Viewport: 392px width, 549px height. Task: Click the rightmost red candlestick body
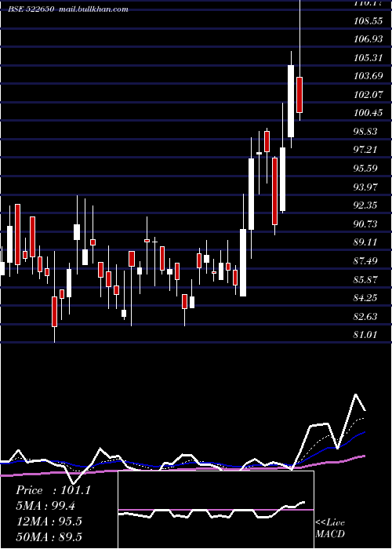point(299,95)
